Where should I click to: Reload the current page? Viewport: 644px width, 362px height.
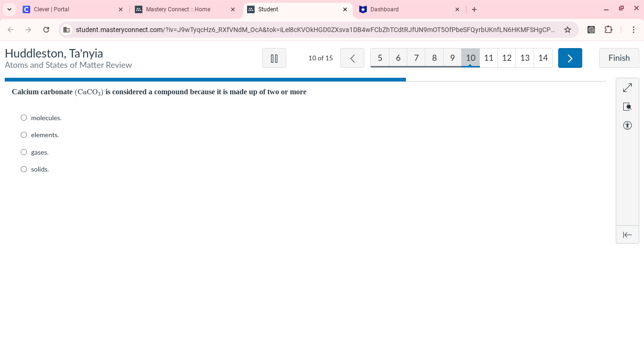(46, 30)
